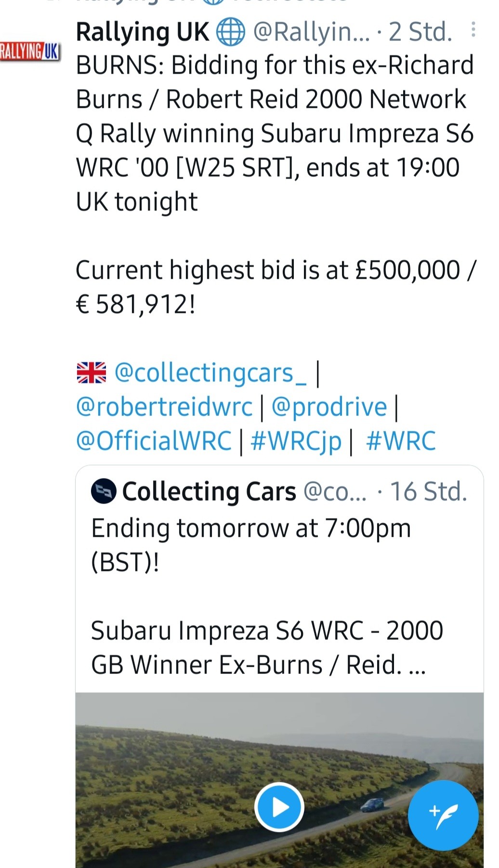Tap the "2 Std." tweet timestamp

[420, 32]
